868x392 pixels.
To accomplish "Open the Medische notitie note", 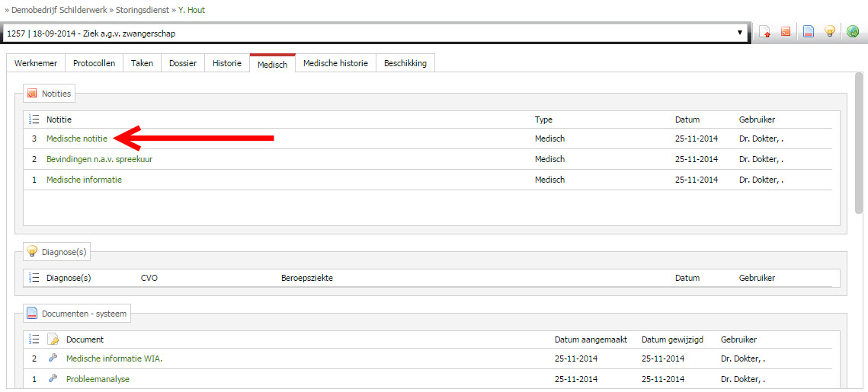I will coord(77,139).
